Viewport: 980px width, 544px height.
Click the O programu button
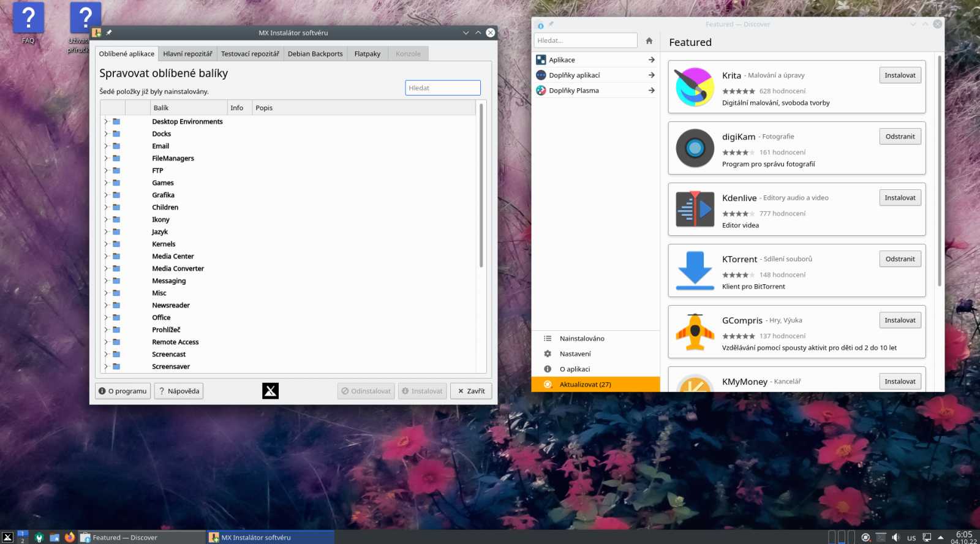123,391
